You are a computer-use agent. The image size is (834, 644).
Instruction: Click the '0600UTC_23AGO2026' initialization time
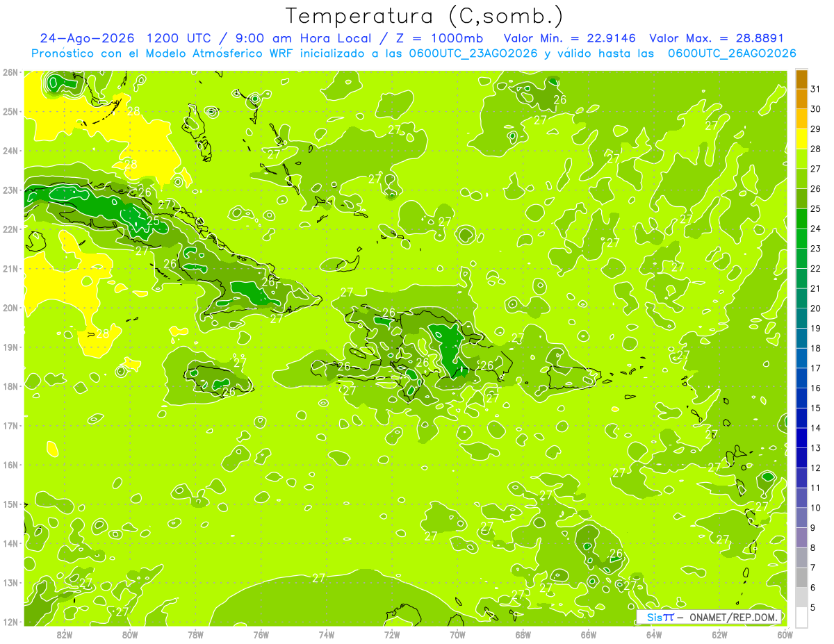472,53
